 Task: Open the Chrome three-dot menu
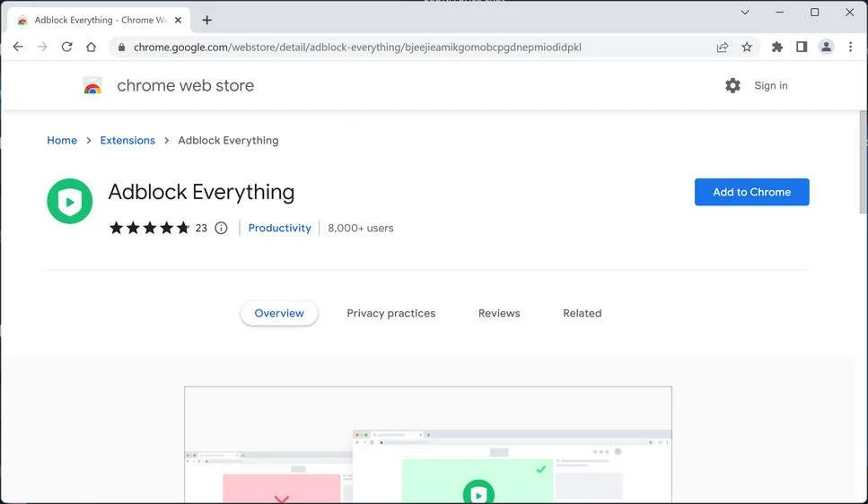850,47
